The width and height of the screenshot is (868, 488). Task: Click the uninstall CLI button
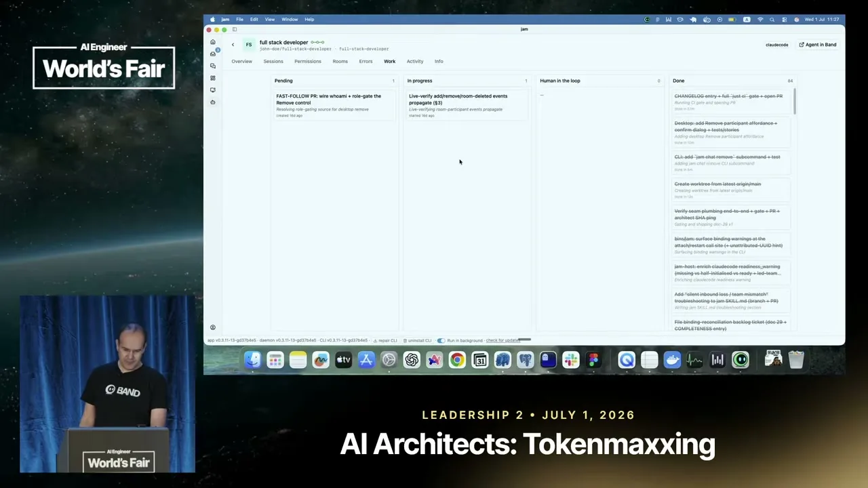pyautogui.click(x=417, y=340)
